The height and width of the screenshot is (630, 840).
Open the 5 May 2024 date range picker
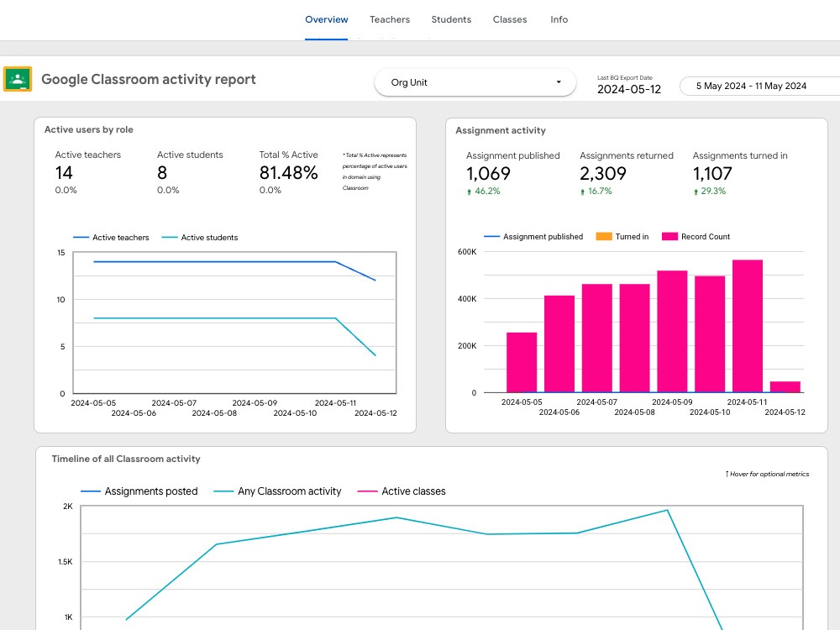759,86
